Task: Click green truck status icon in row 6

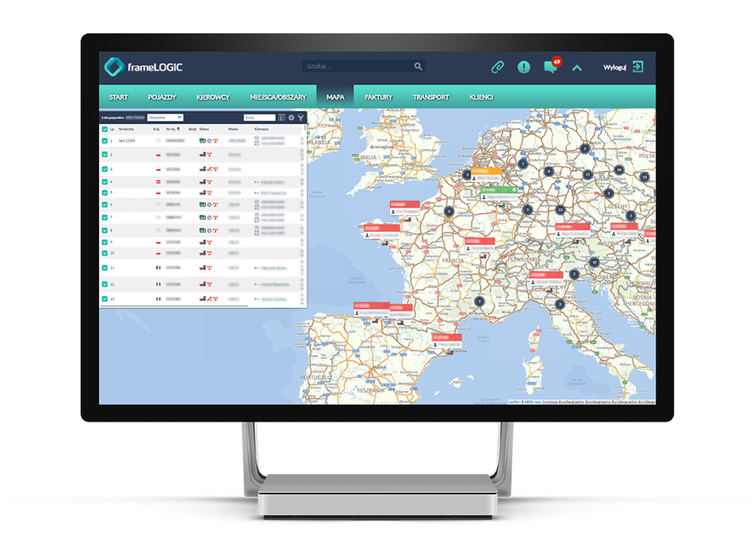Action: [202, 205]
